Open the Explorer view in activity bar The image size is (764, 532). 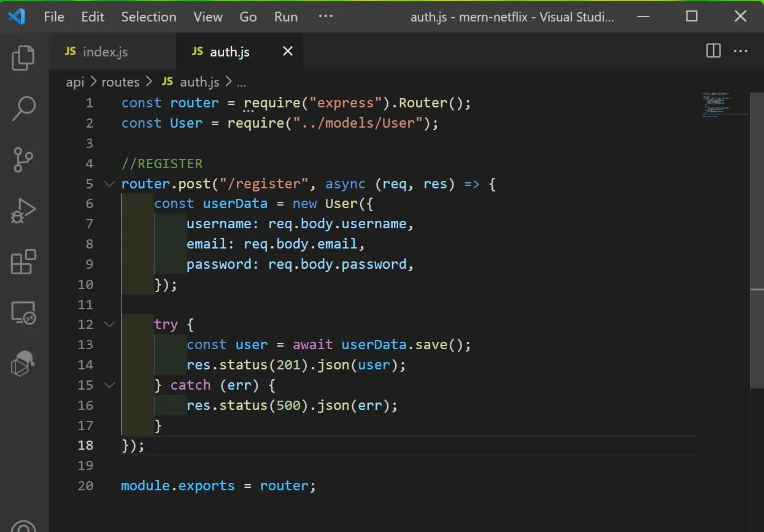[x=23, y=58]
